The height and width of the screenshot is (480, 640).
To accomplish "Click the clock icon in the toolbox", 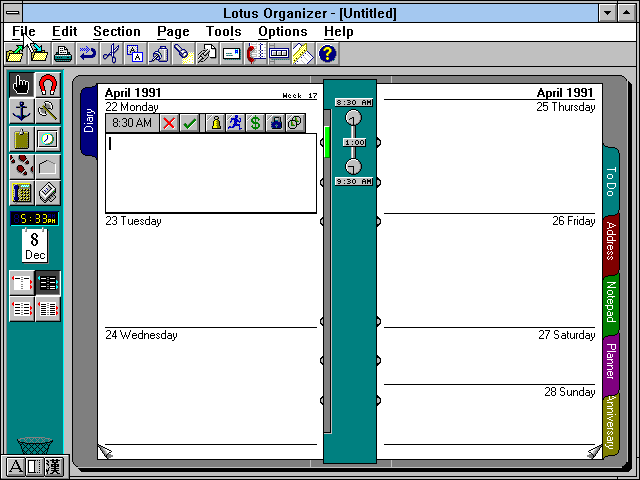I will 48,139.
